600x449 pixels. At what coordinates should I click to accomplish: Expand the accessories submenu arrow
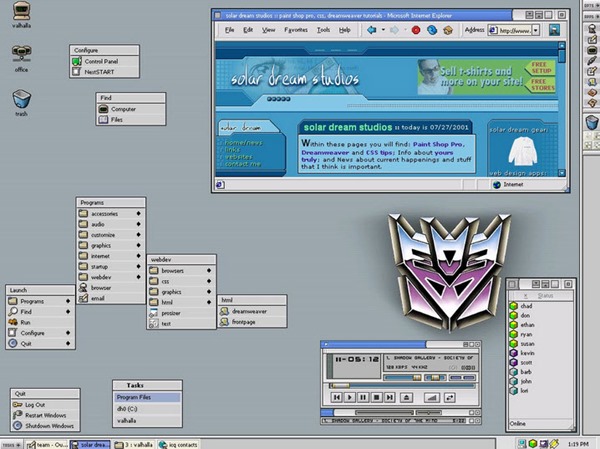pos(139,214)
